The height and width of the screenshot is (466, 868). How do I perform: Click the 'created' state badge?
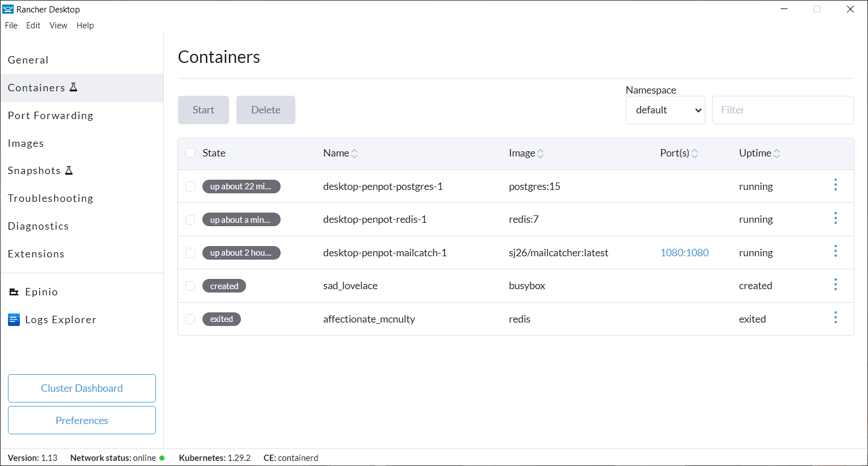pyautogui.click(x=224, y=286)
